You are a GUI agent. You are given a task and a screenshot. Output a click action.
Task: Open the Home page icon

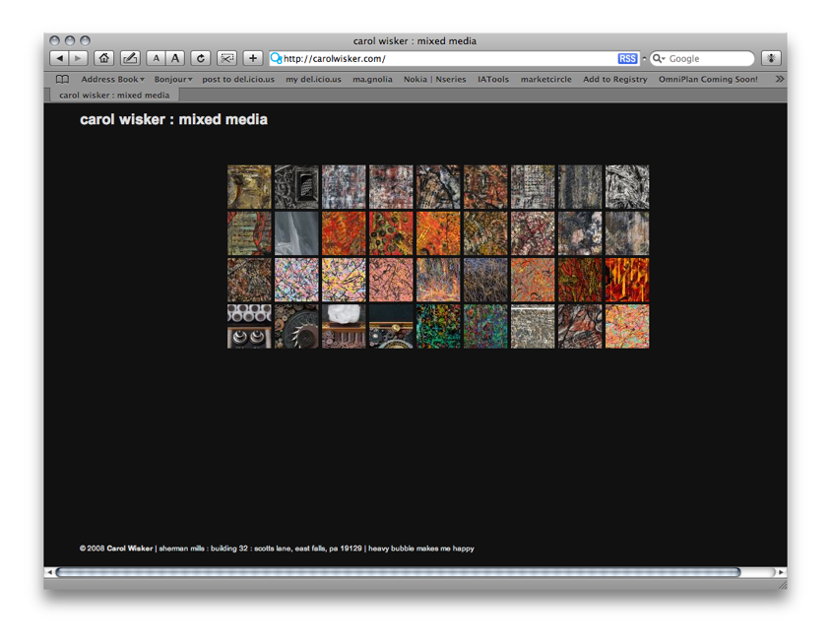coord(104,58)
